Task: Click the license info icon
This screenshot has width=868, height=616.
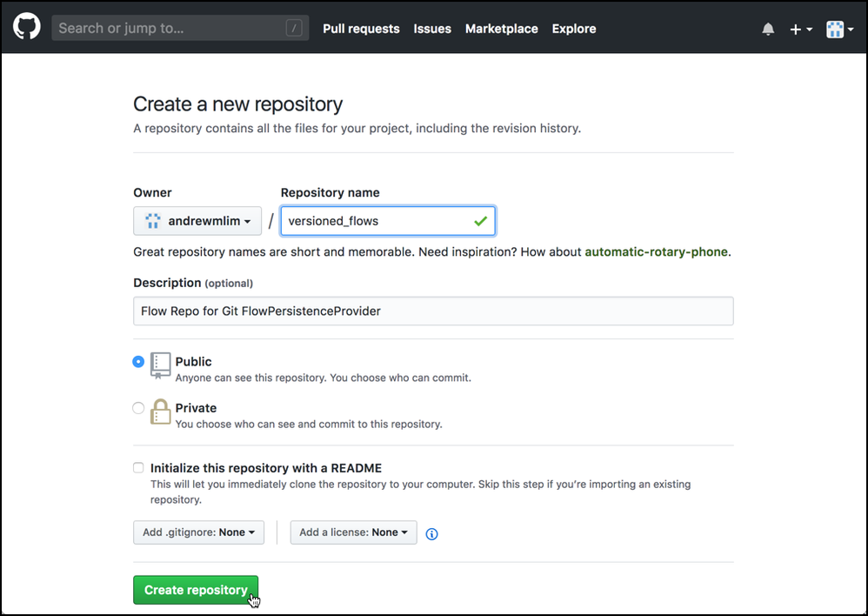Action: click(431, 533)
